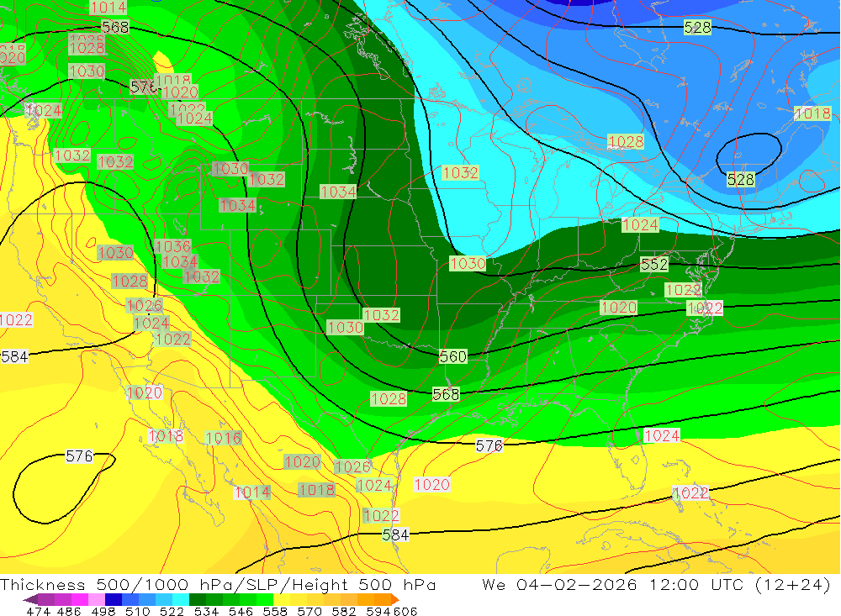This screenshot has height=616, width=841.
Task: Click the 552 height contour label
Action: pos(654,265)
